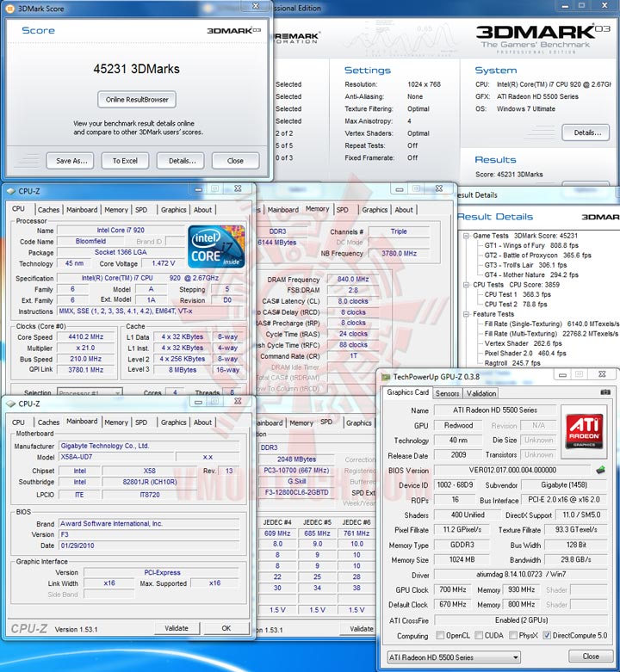Select CPU Test 2 result row

click(x=516, y=305)
